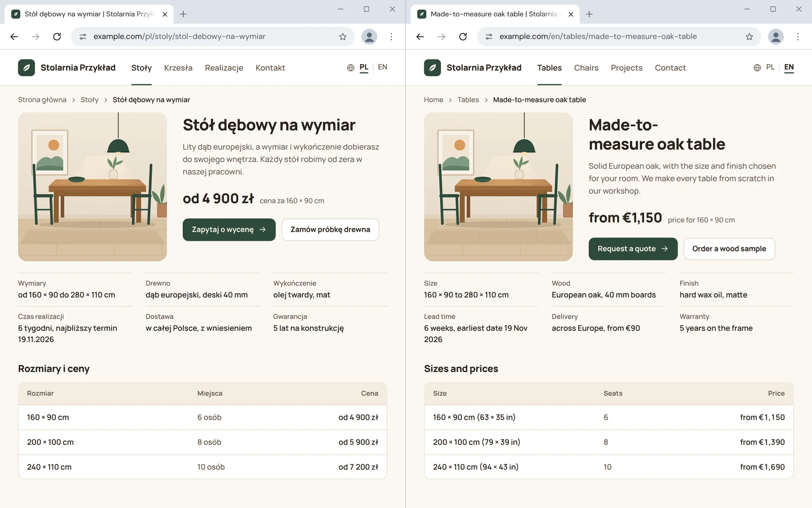This screenshot has width=812, height=508.
Task: Open Chrome menu dots in right window
Action: coord(797,37)
